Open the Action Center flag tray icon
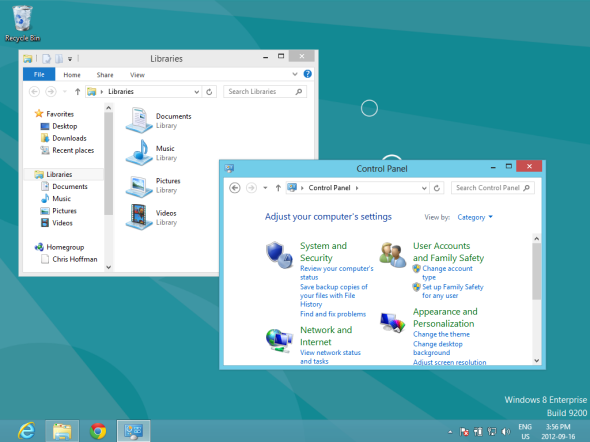Viewport: 590px width, 442px height. 464,431
